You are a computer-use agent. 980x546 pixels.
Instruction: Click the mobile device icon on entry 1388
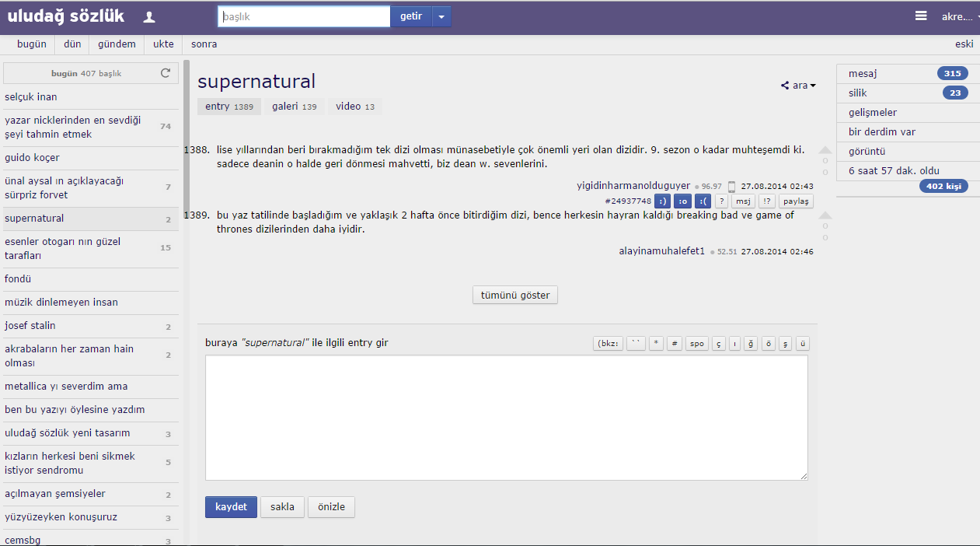(x=731, y=187)
